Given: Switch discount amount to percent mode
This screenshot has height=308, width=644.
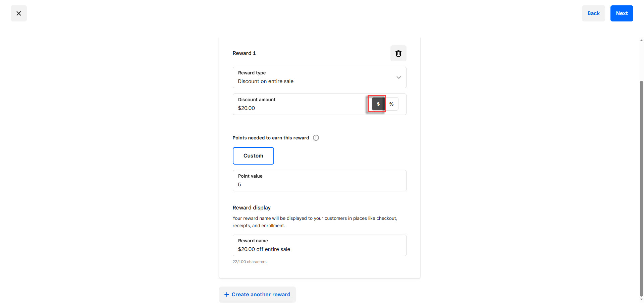Looking at the screenshot, I should coord(391,104).
